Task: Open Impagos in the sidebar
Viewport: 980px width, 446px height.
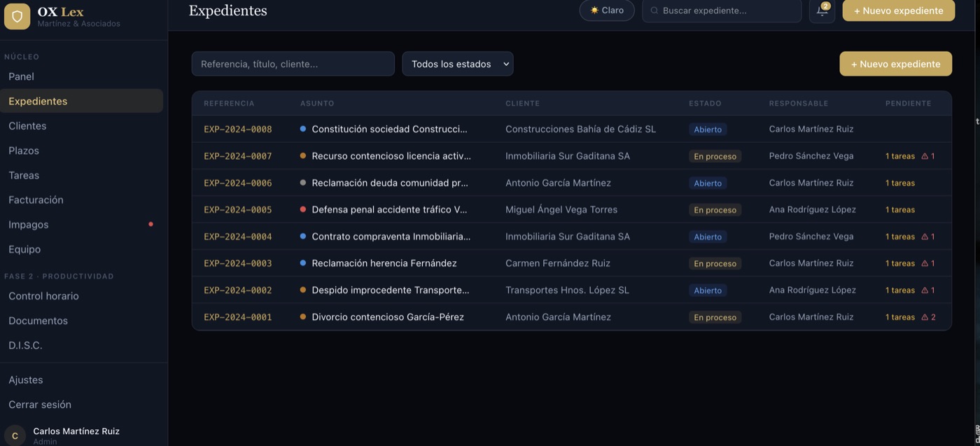Action: point(29,224)
